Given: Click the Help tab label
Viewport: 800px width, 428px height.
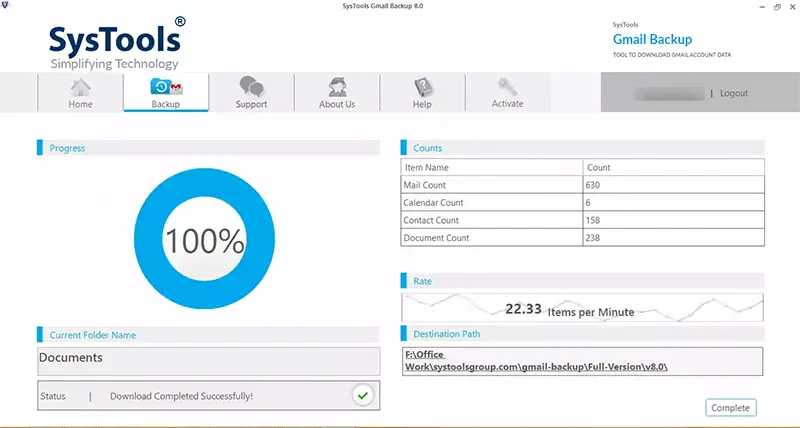Looking at the screenshot, I should click(422, 104).
